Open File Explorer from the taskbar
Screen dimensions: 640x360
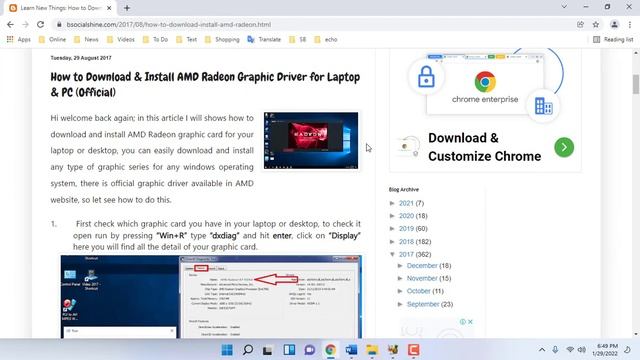[x=372, y=350]
